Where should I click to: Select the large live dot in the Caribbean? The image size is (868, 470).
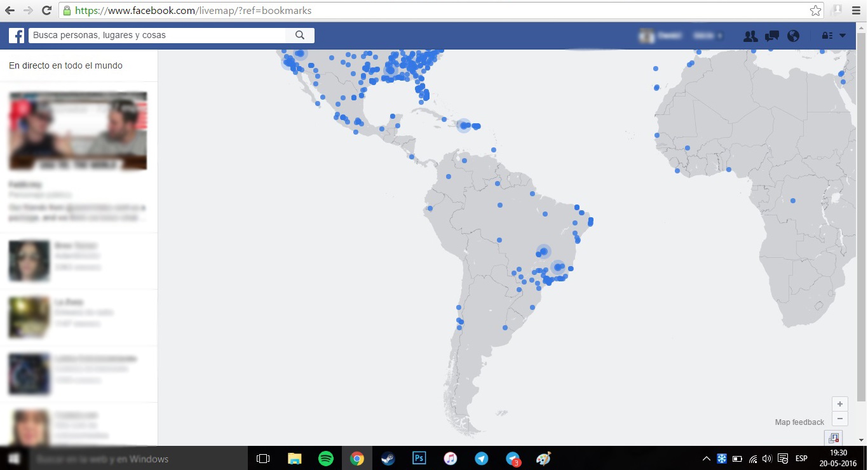tap(464, 126)
